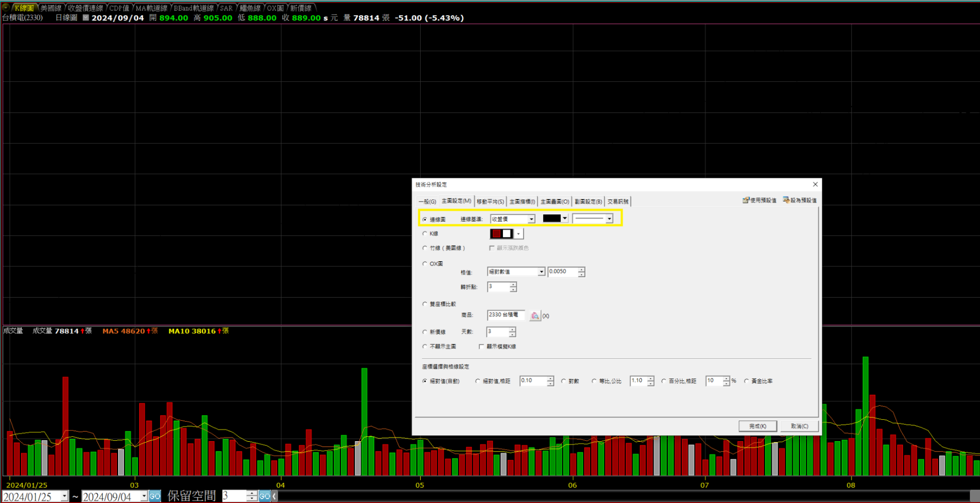Click the 設為預設值 icon button

(800, 200)
